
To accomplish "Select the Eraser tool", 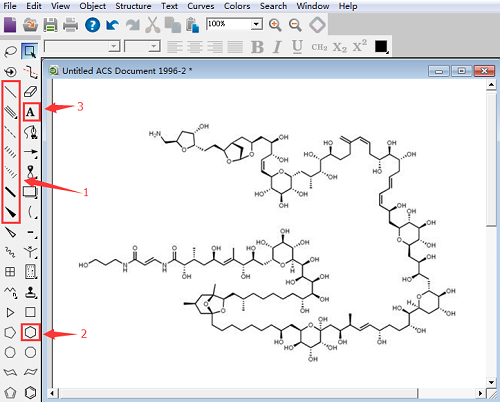I will pos(30,91).
